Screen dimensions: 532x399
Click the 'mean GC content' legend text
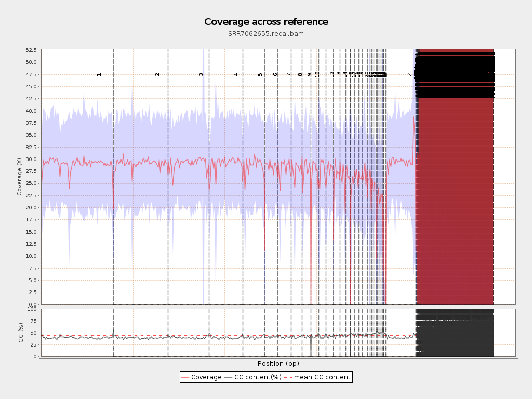pyautogui.click(x=322, y=377)
